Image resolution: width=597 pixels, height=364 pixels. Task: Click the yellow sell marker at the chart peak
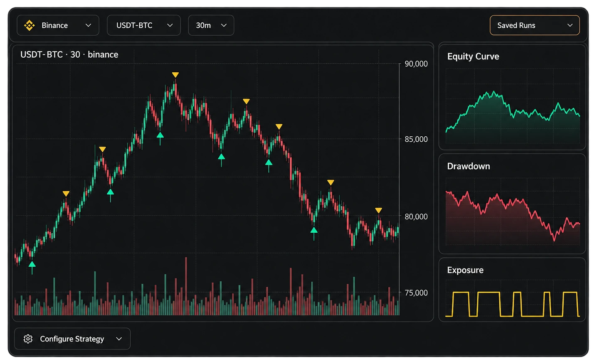175,75
